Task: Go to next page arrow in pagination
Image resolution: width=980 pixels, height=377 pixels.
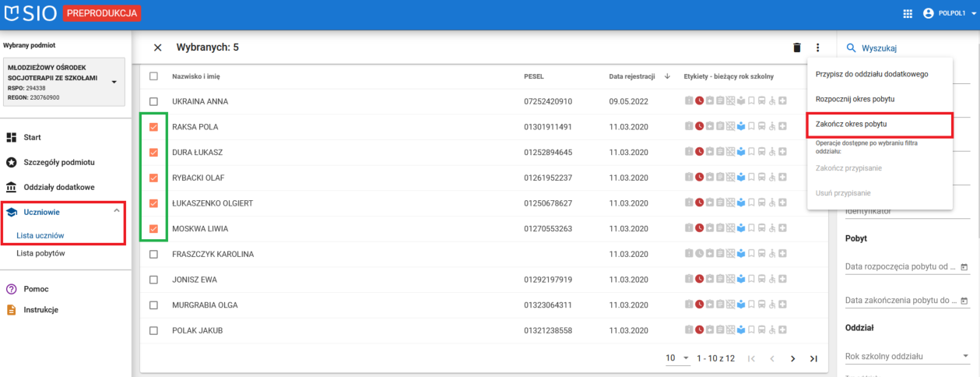Action: coord(792,358)
